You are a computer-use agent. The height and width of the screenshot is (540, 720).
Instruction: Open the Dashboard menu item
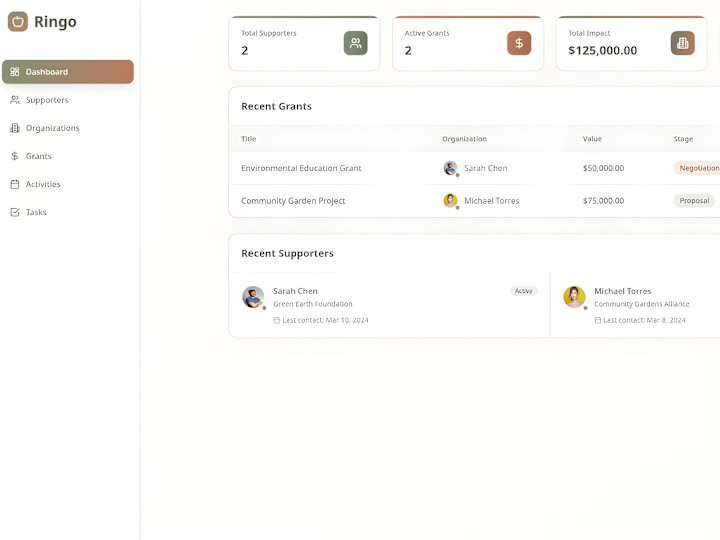tap(68, 72)
